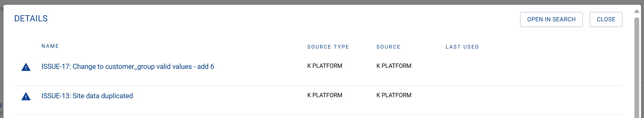644x118 pixels.
Task: Open ISSUE-13 Site data duplicated link
Action: coord(87,96)
